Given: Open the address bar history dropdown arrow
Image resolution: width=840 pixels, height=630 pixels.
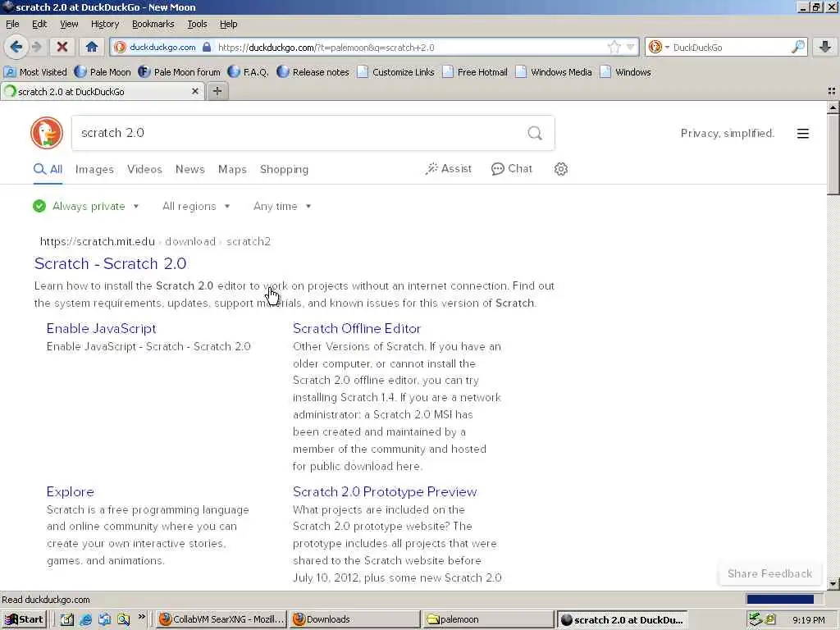Looking at the screenshot, I should [631, 47].
